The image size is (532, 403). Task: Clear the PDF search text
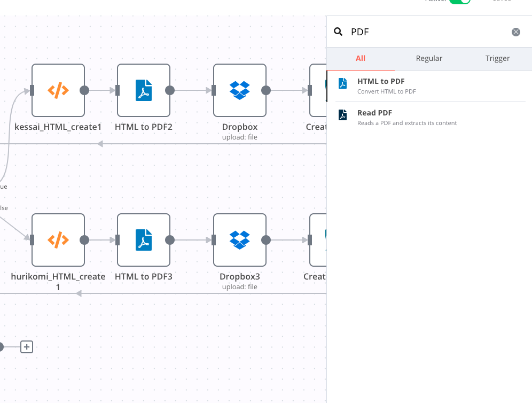(516, 32)
